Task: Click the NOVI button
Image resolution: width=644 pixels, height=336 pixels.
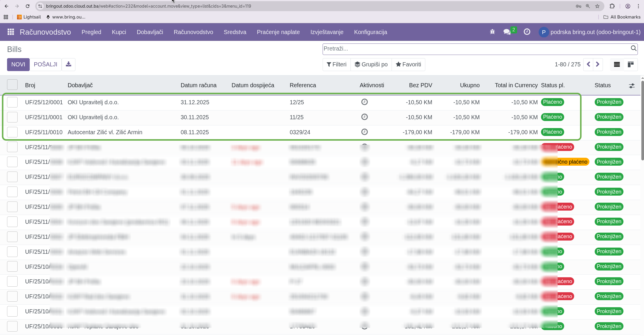Action: (x=18, y=64)
